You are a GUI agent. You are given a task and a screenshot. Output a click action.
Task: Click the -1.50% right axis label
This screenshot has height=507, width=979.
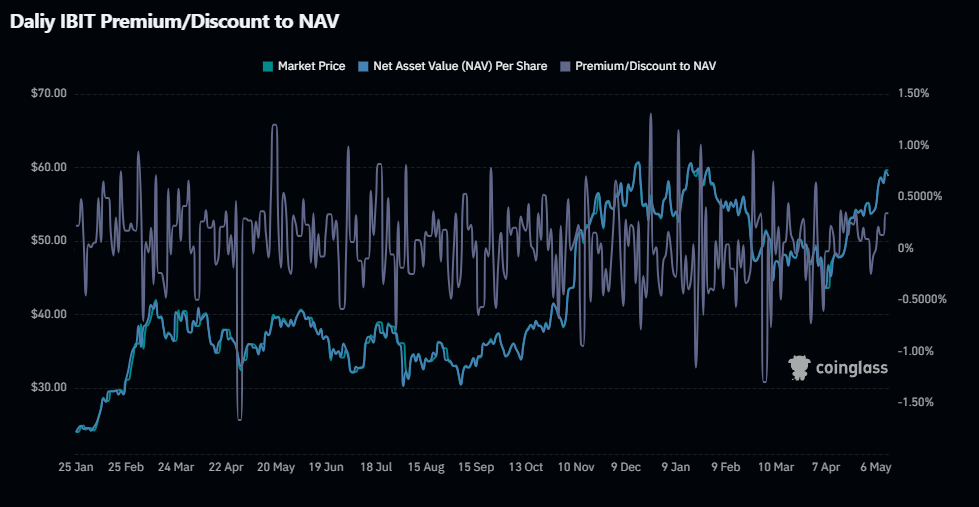(x=916, y=402)
